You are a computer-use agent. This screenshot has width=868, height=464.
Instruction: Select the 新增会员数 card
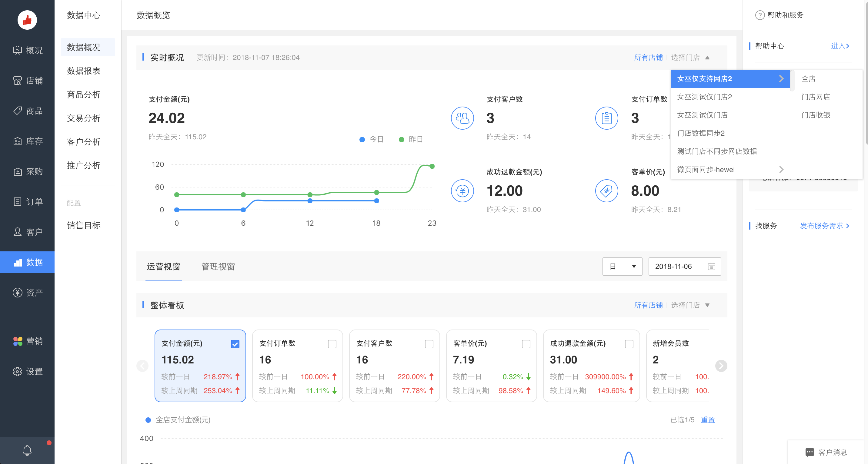[678, 366]
